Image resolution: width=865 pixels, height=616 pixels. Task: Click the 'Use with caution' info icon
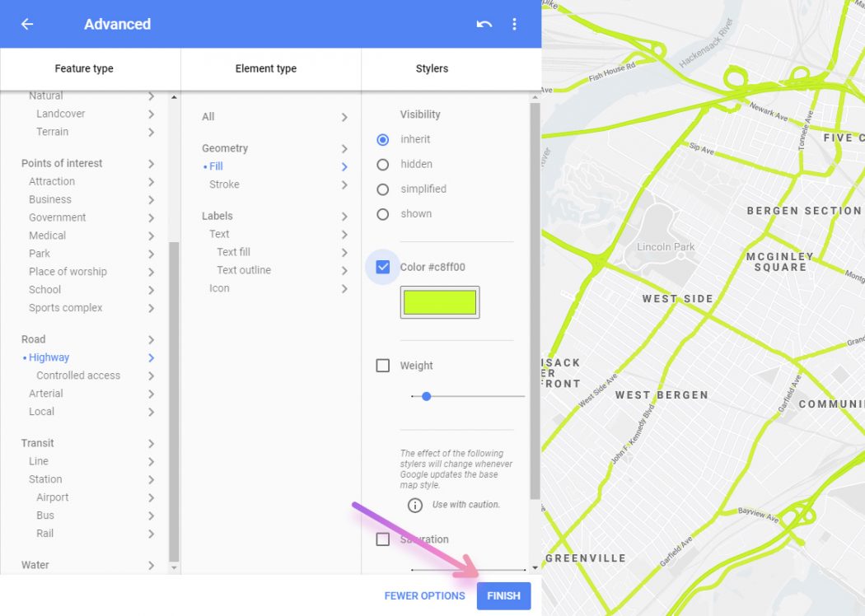tap(416, 506)
